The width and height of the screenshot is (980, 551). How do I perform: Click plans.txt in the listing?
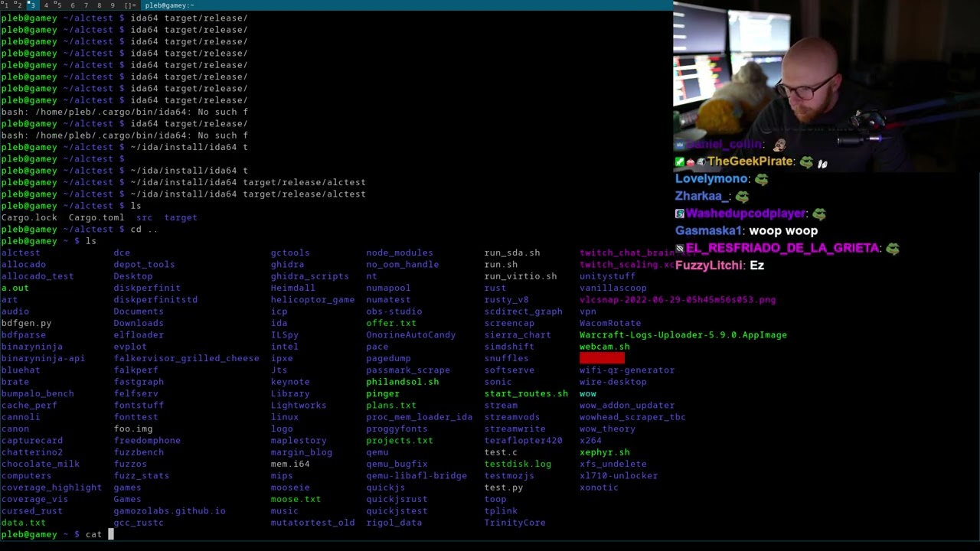[x=391, y=405]
